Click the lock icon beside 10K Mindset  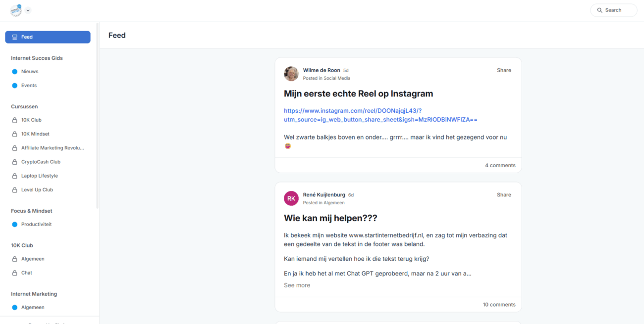coord(14,134)
